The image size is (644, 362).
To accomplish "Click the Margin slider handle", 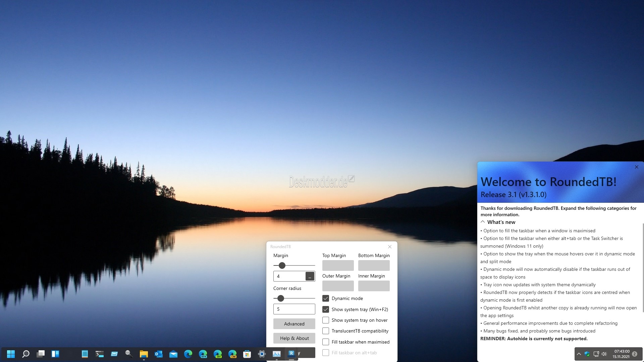I will tap(282, 265).
